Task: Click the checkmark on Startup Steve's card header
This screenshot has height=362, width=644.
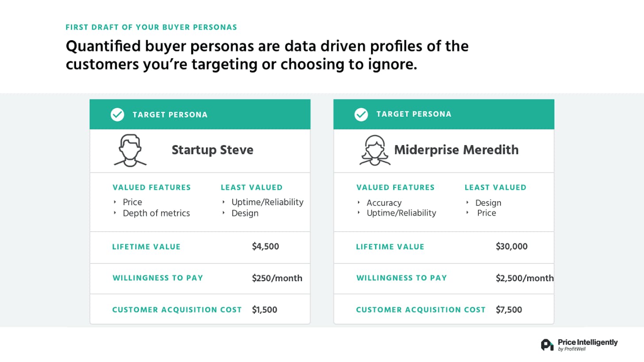Action: (x=117, y=115)
